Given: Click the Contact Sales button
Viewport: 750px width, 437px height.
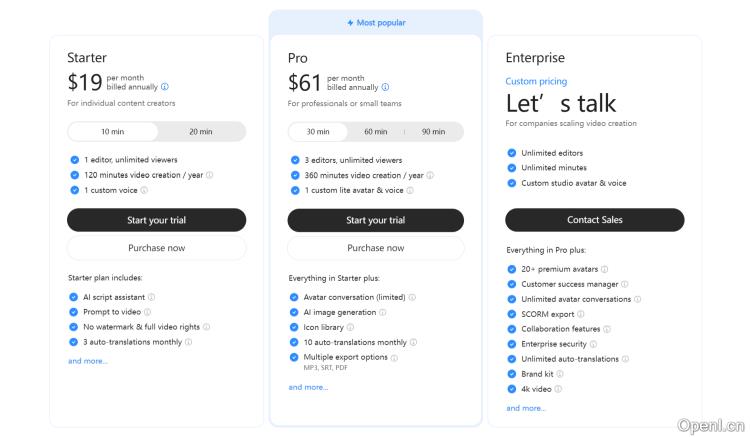Looking at the screenshot, I should click(x=595, y=220).
